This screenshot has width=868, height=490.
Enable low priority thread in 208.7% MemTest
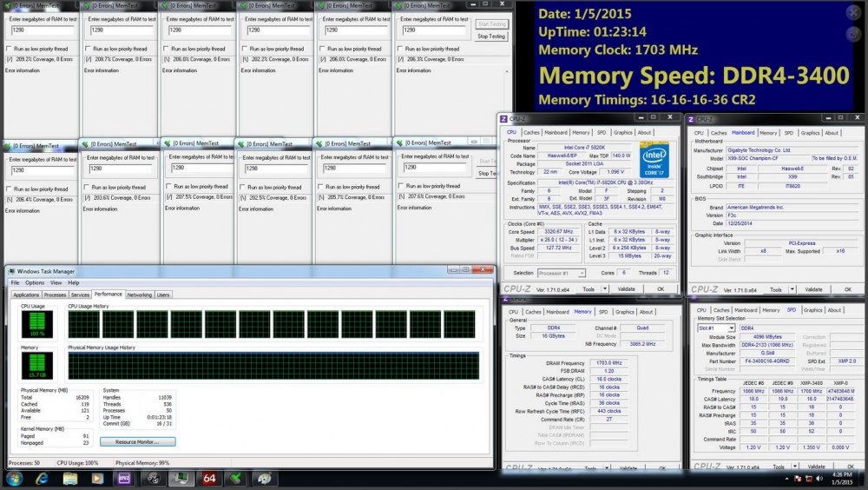point(88,49)
